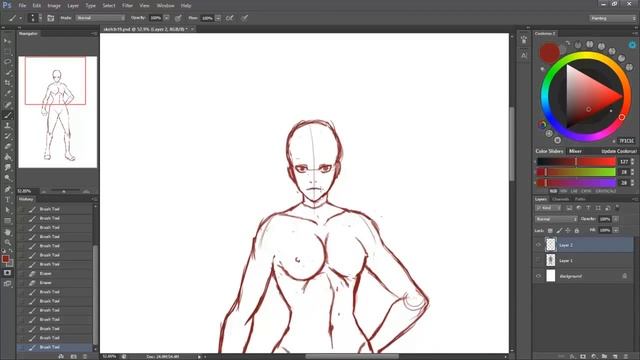The image size is (640, 360).
Task: Open the brush Mode dropdown set to Normal
Action: 100,18
